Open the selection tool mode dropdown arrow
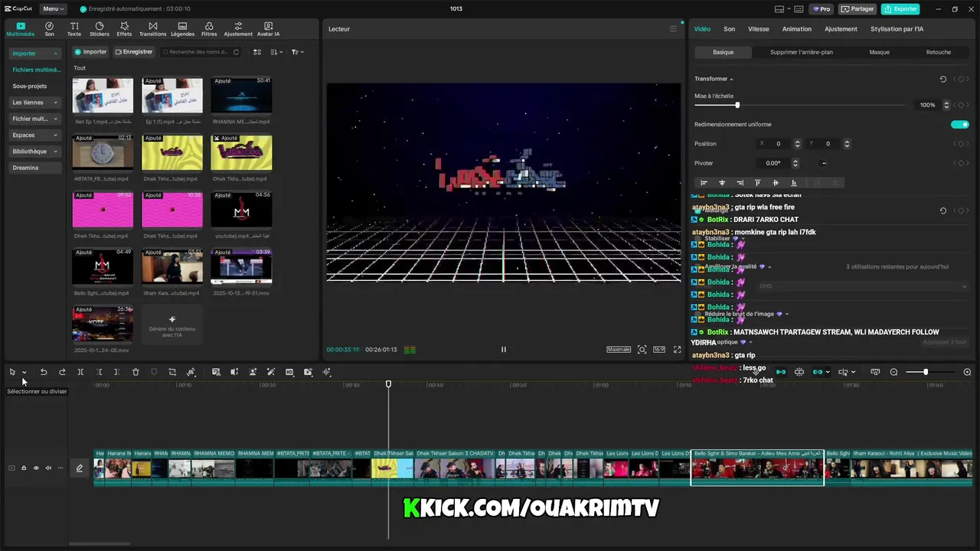This screenshot has height=551, width=980. point(24,373)
